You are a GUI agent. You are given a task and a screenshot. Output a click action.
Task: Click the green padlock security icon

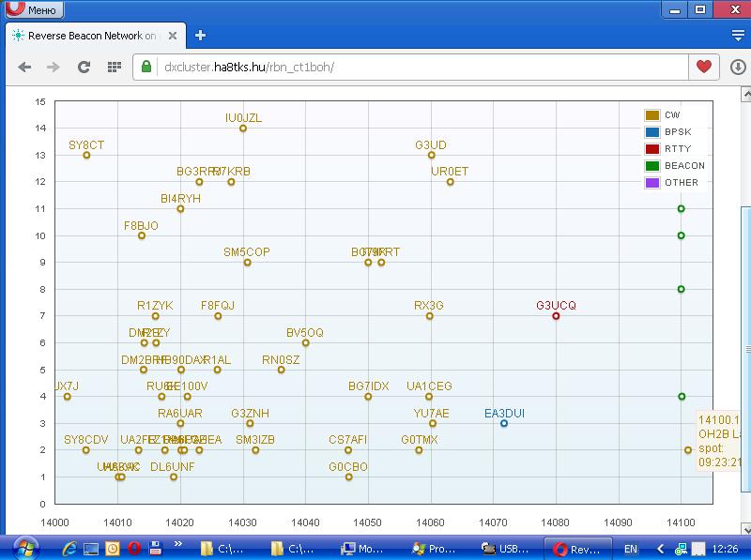pos(146,67)
